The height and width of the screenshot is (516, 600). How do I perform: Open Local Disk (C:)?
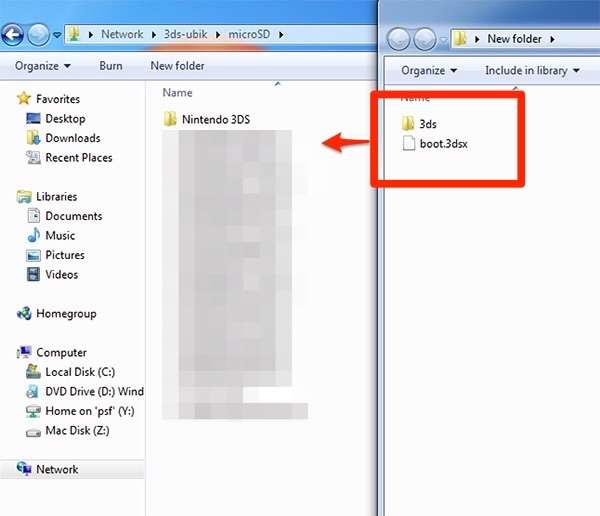pos(80,372)
